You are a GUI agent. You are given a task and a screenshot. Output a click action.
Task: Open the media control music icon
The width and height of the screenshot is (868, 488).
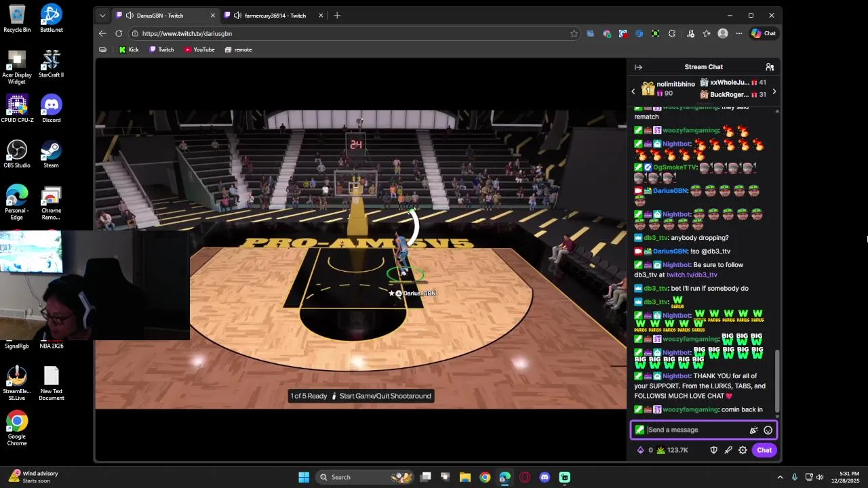pyautogui.click(x=690, y=33)
